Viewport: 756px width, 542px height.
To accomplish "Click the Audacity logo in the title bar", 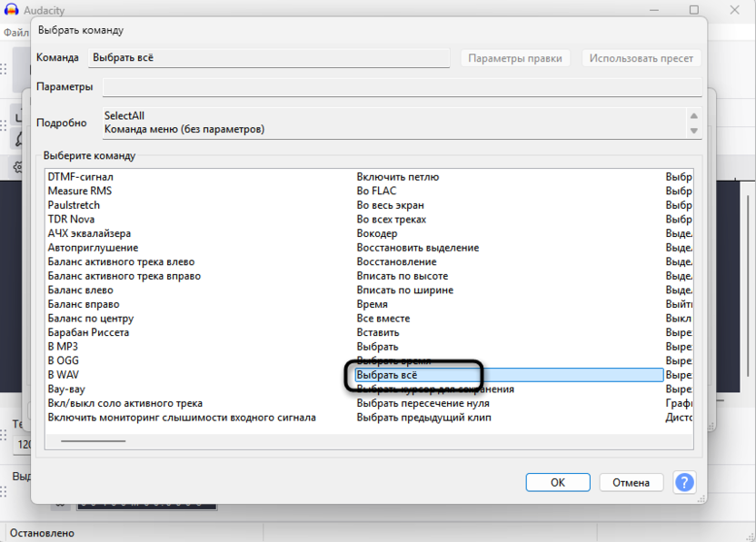I will 13,10.
